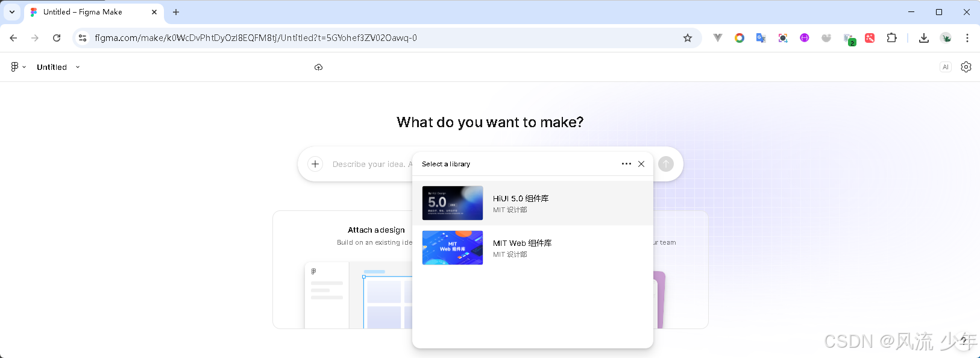
Task: Click the purple round extension icon
Action: (x=805, y=38)
